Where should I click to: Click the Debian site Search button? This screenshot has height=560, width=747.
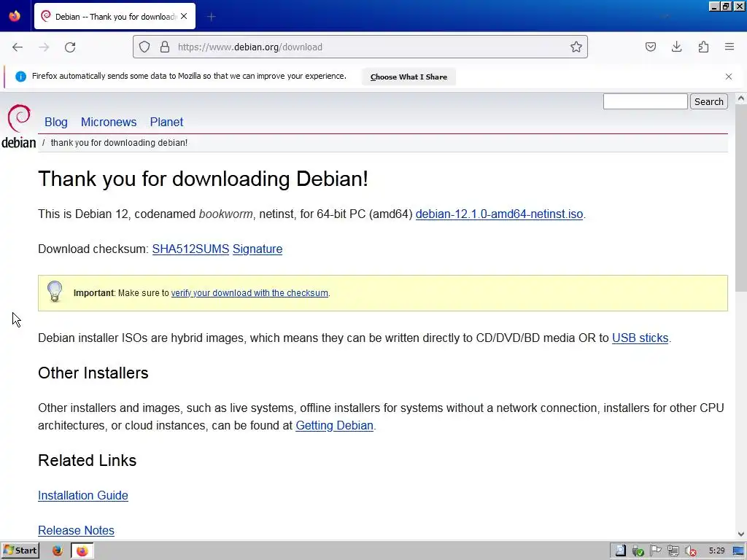pyautogui.click(x=708, y=101)
